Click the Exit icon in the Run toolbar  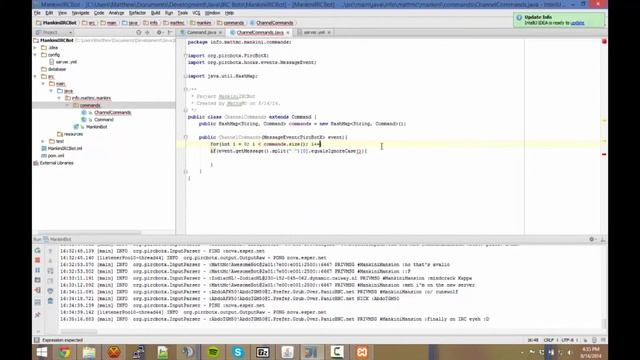tap(38, 290)
